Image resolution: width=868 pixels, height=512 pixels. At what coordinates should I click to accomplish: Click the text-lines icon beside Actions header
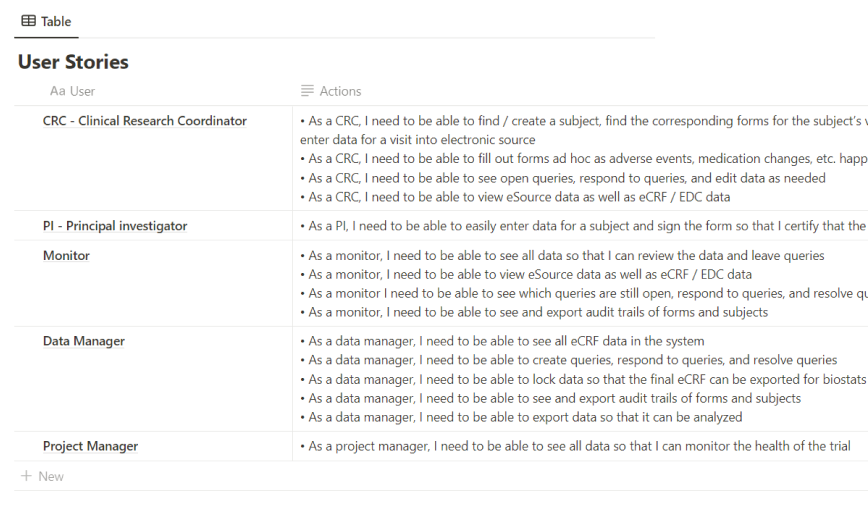[307, 91]
